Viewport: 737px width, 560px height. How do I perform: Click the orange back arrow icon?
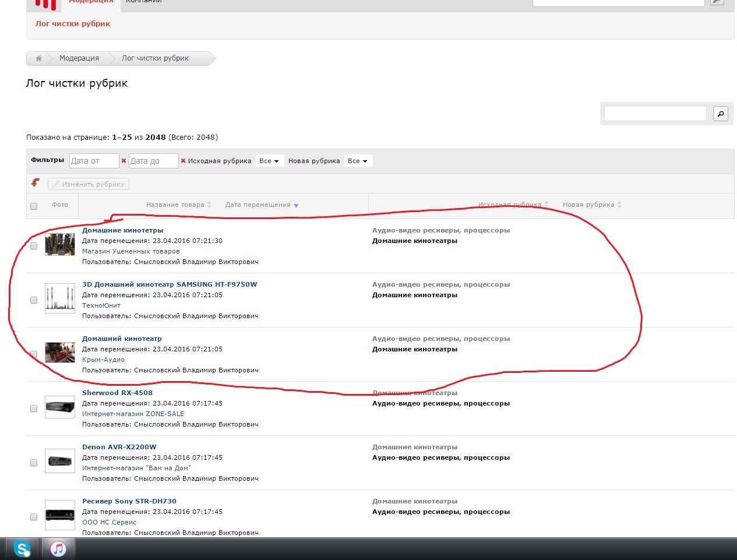pyautogui.click(x=36, y=183)
